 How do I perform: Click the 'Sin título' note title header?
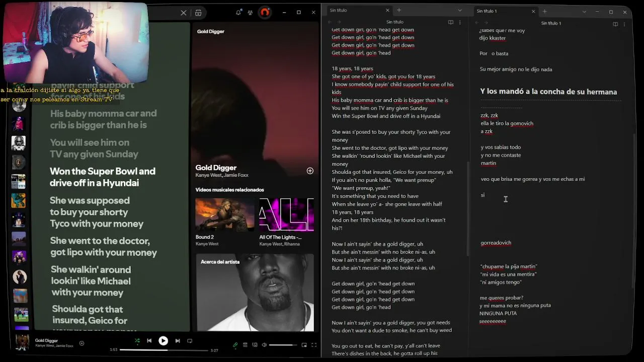click(395, 22)
